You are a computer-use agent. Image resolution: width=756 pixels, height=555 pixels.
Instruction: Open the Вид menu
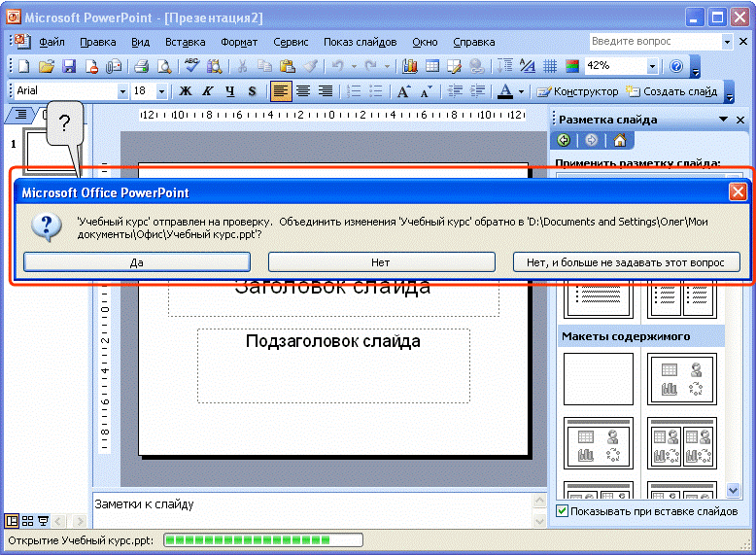pos(140,42)
